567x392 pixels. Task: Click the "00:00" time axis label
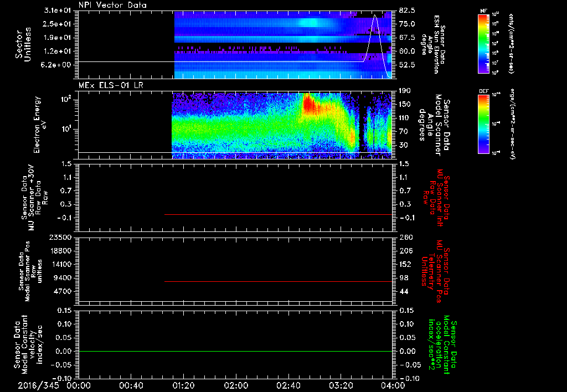[79, 385]
